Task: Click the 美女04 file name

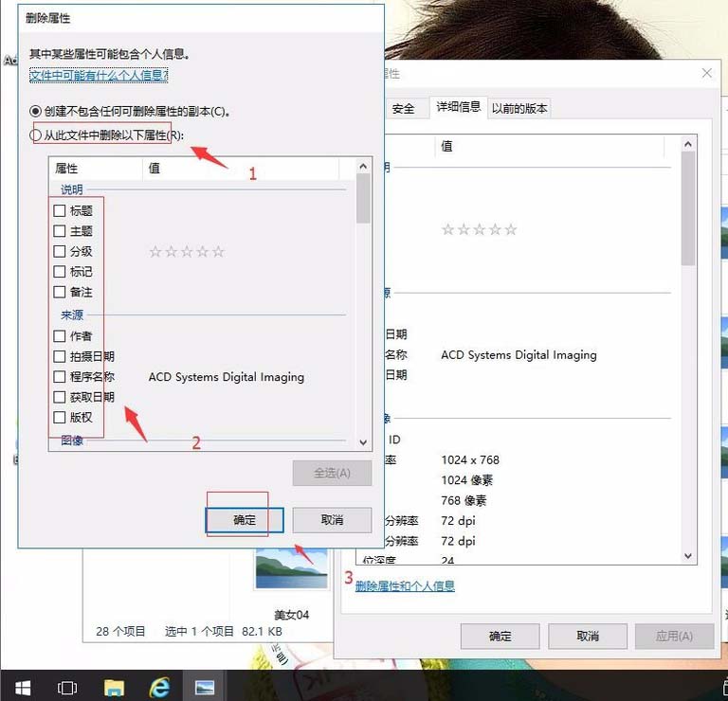Action: pyautogui.click(x=292, y=615)
